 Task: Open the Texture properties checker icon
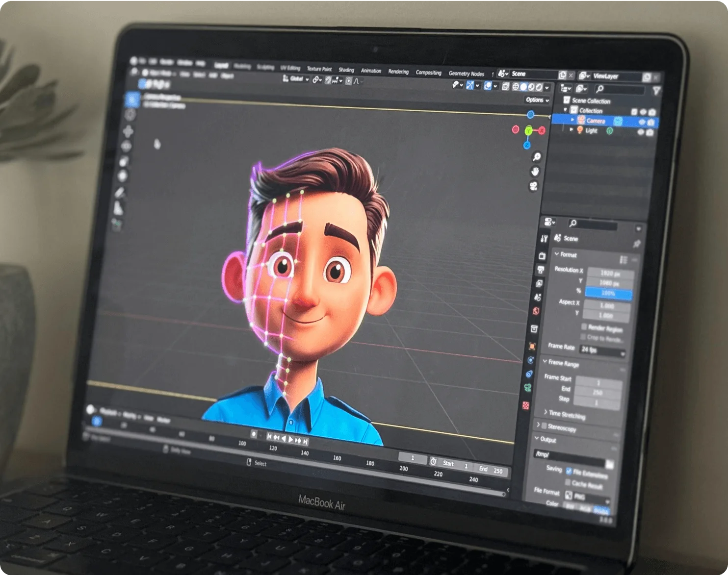(x=526, y=405)
